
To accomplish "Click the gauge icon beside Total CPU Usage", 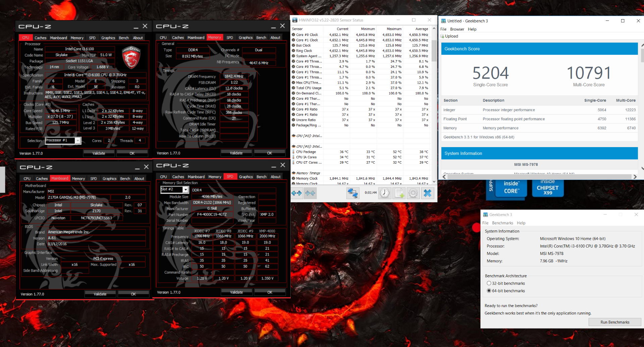I will [x=294, y=88].
